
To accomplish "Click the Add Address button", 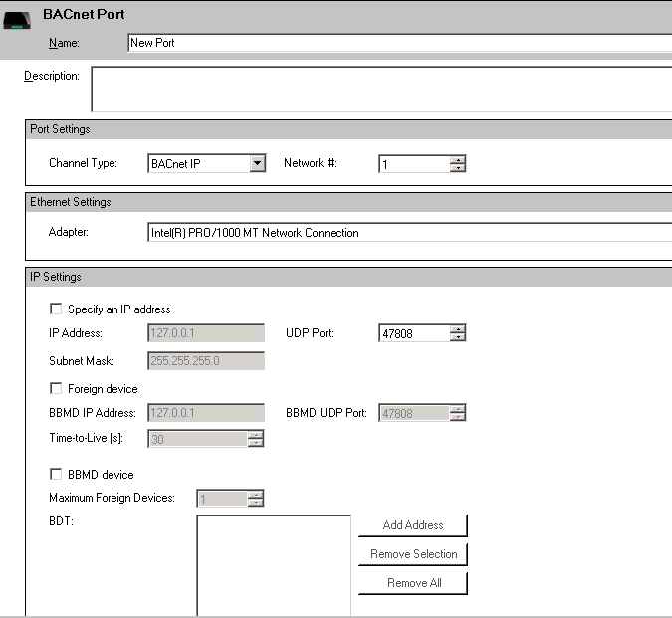I will click(x=412, y=525).
